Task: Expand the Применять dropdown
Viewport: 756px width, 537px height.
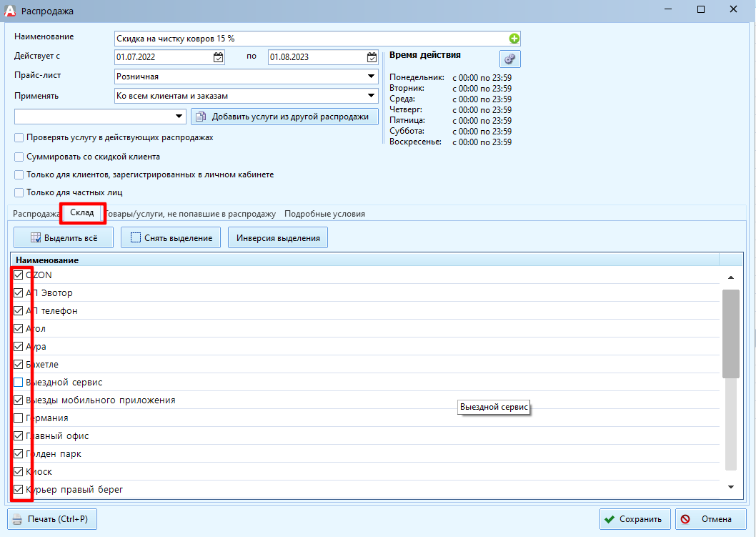Action: pos(371,96)
